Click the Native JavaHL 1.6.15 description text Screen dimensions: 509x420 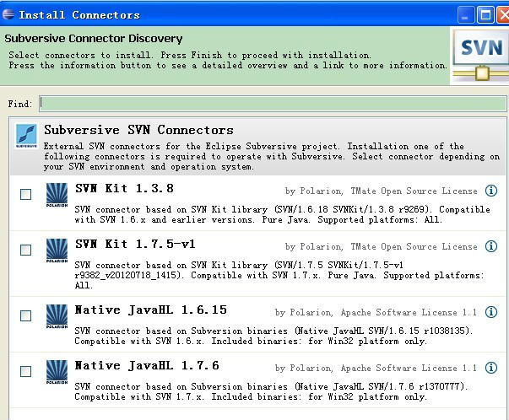pos(273,336)
